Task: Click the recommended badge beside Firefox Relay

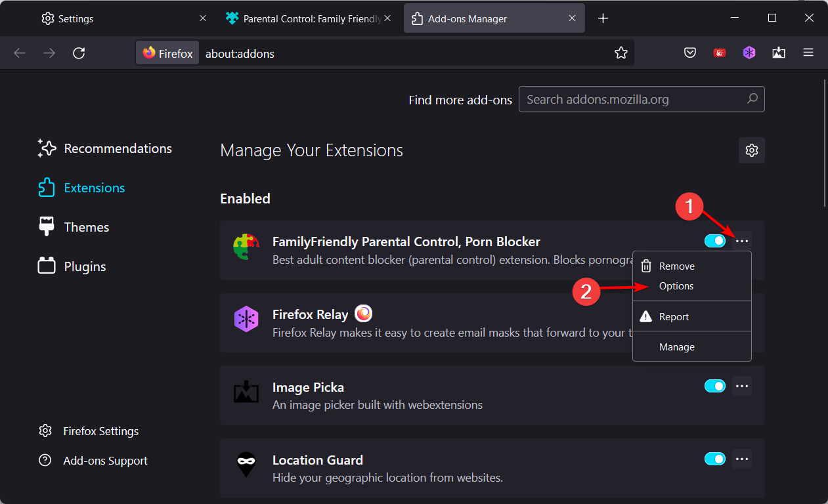Action: tap(363, 314)
